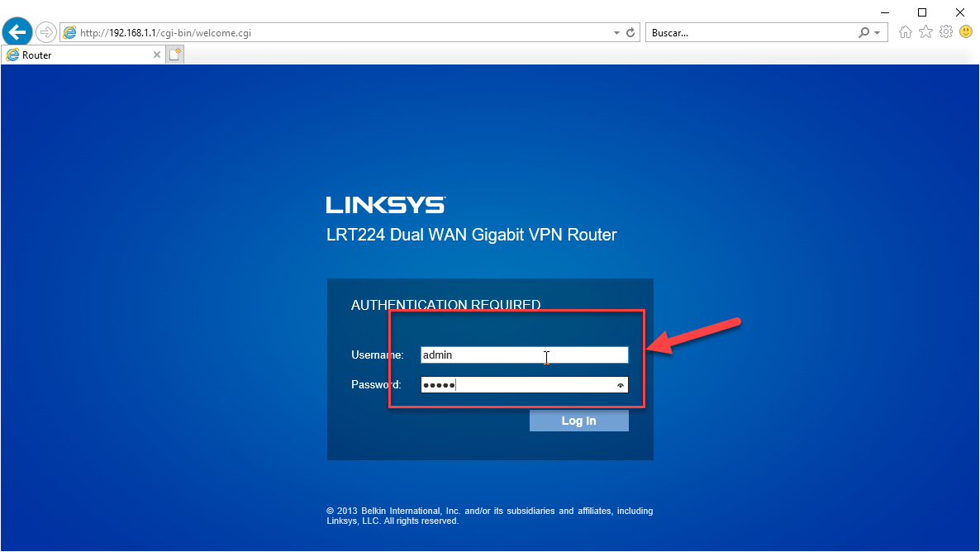
Task: Open a new blank tab
Action: (x=174, y=55)
